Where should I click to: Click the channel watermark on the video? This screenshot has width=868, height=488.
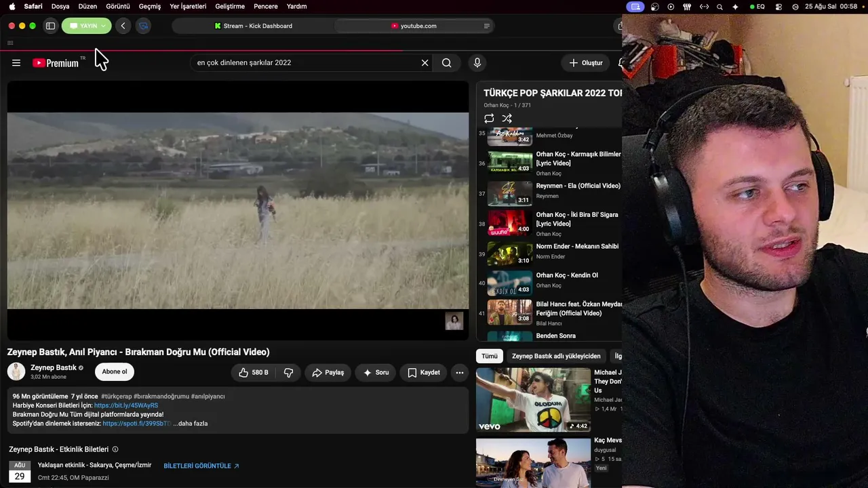pyautogui.click(x=454, y=321)
